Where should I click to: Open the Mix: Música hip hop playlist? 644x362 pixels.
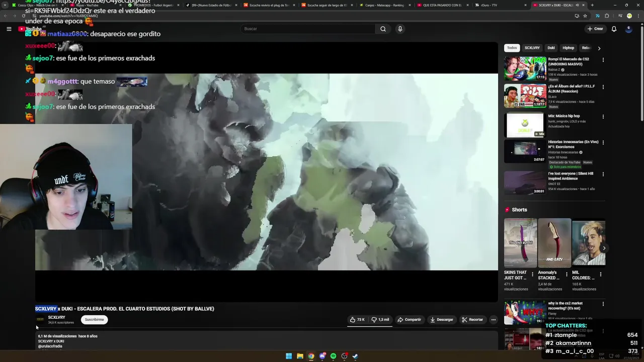click(x=525, y=125)
